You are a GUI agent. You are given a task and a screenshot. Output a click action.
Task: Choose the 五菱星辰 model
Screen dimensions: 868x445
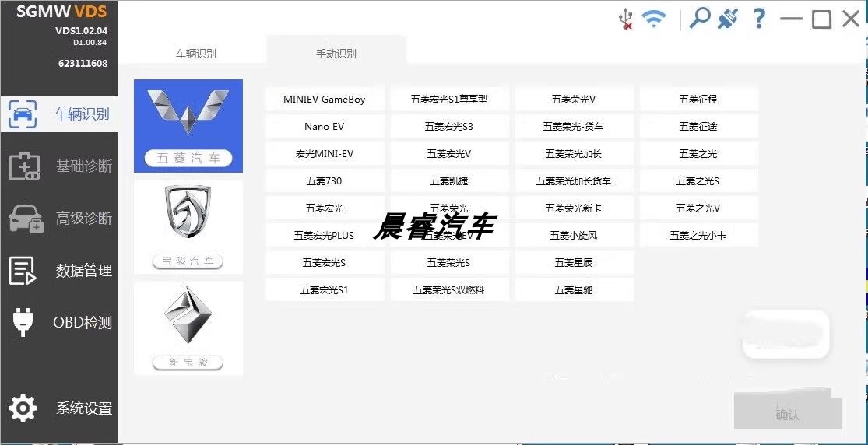(574, 262)
